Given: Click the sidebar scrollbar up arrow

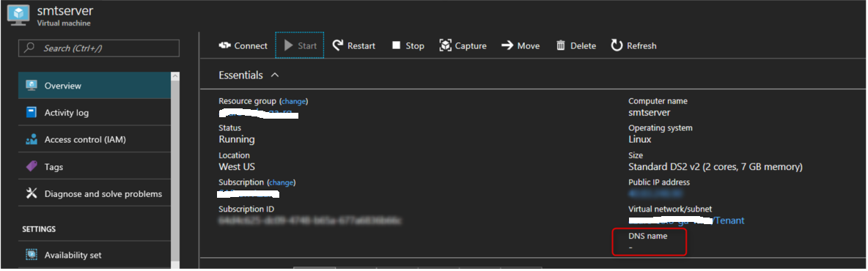Looking at the screenshot, I should 175,76.
